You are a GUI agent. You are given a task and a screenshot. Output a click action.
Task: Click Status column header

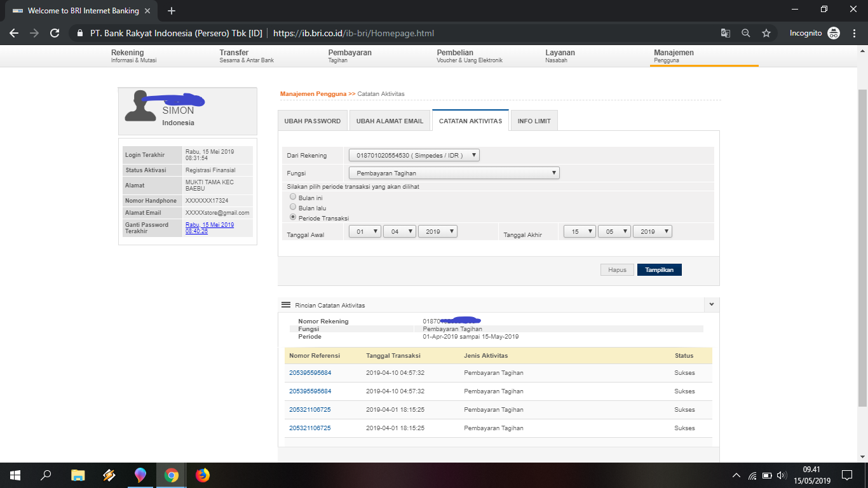pyautogui.click(x=684, y=356)
